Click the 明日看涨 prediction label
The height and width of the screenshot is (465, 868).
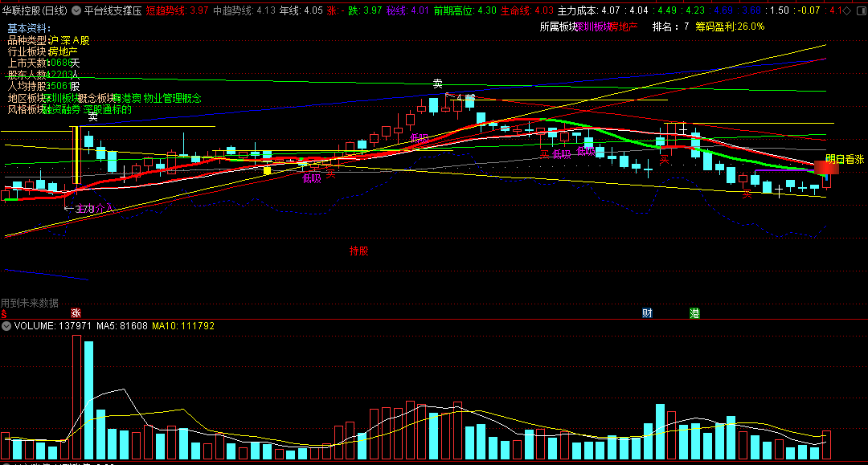click(x=845, y=159)
